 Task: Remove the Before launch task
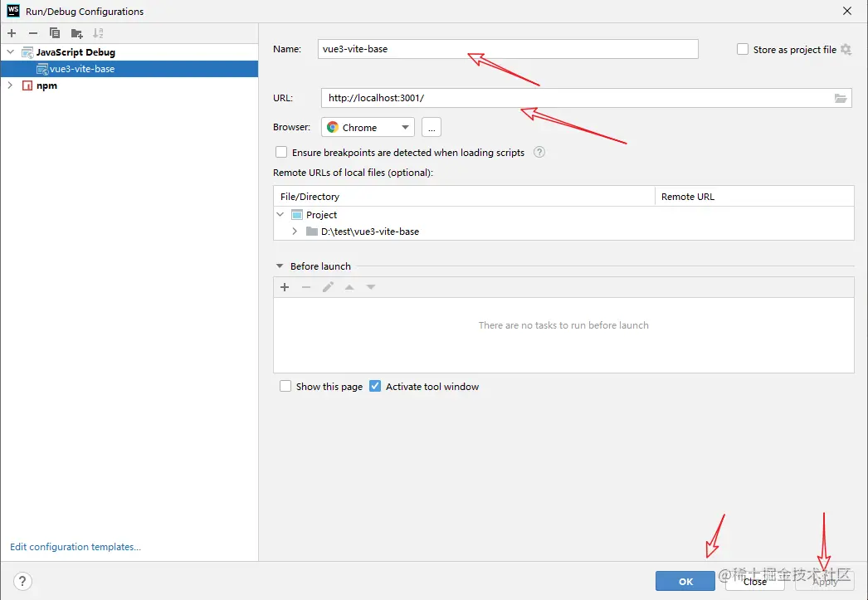306,286
